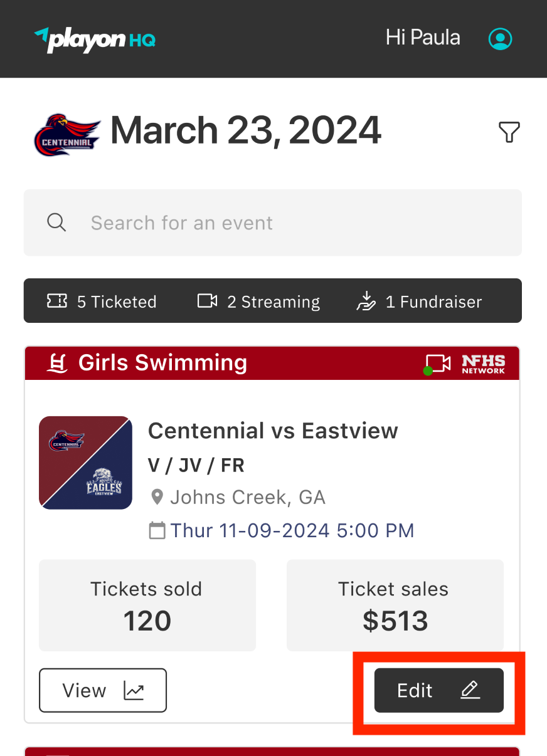This screenshot has width=547, height=756.
Task: Click the live streaming camera icon
Action: pos(438,364)
